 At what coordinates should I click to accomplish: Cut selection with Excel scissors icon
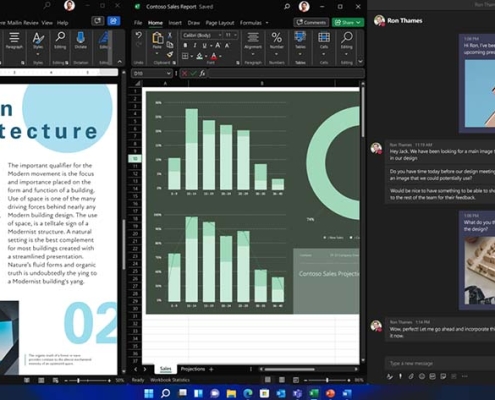[x=170, y=35]
